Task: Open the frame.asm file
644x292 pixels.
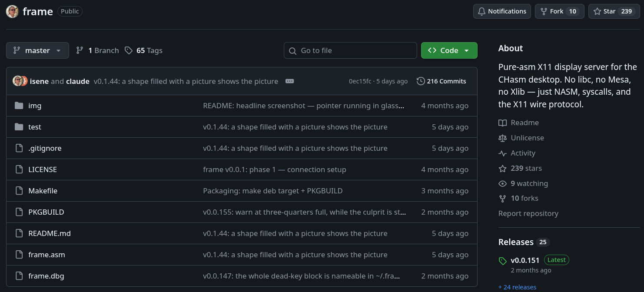Action: [46, 255]
